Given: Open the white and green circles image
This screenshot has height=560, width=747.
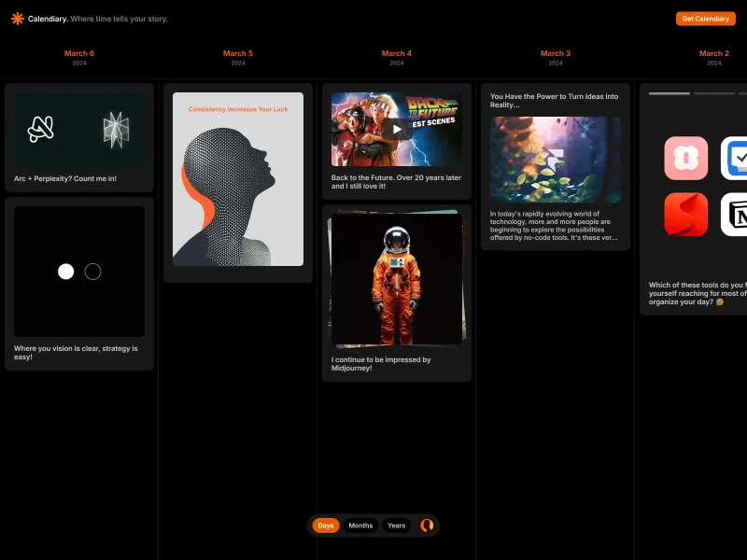Looking at the screenshot, I should point(79,272).
